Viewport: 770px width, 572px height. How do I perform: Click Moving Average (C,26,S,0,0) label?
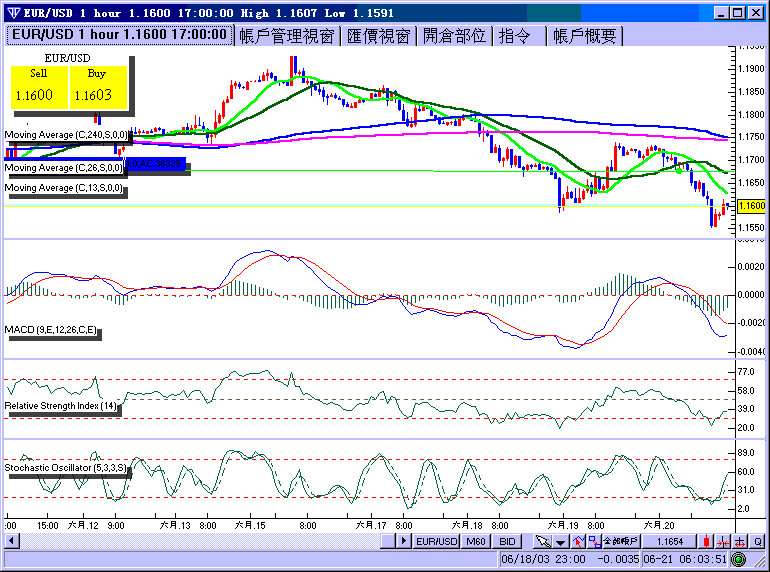tap(63, 168)
